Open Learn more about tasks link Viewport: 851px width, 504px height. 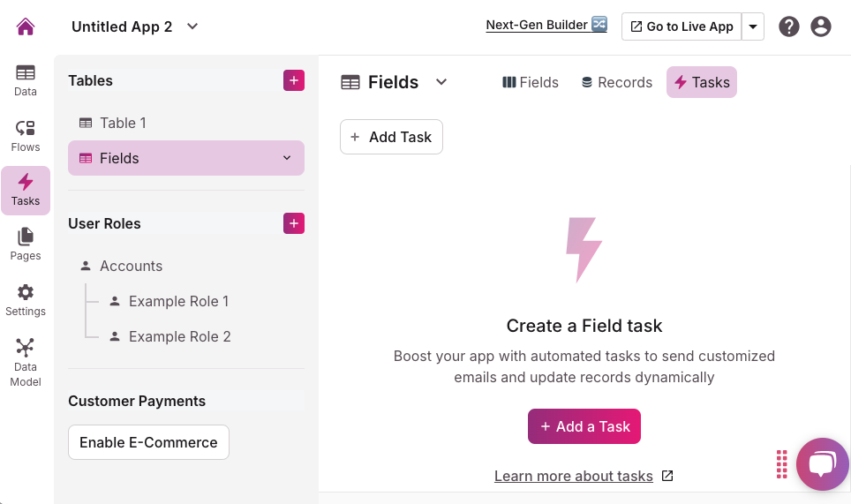574,476
